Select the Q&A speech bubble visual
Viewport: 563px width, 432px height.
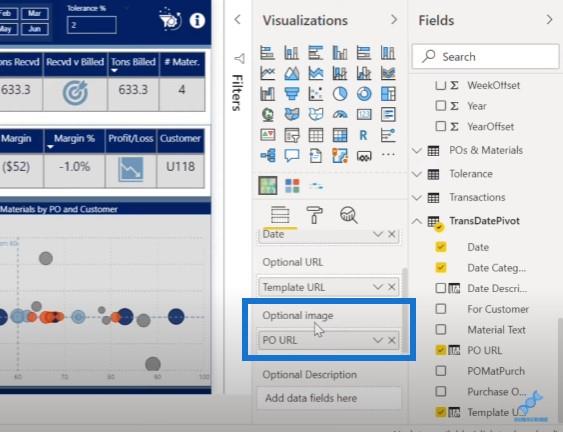292,156
